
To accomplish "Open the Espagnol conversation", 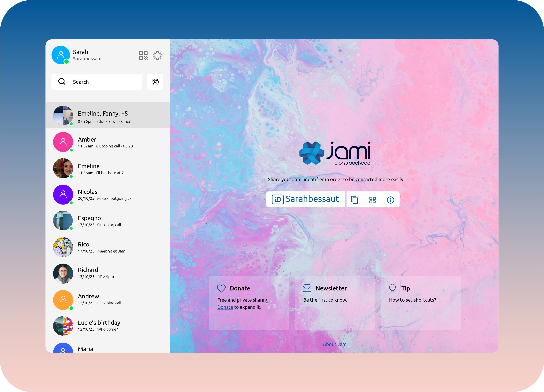I will coord(108,221).
